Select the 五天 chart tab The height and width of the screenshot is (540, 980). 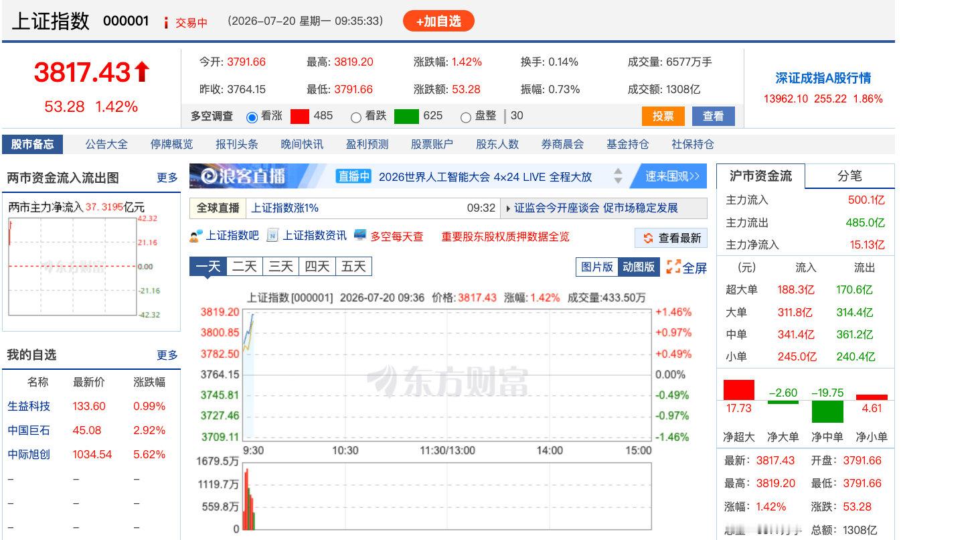353,267
